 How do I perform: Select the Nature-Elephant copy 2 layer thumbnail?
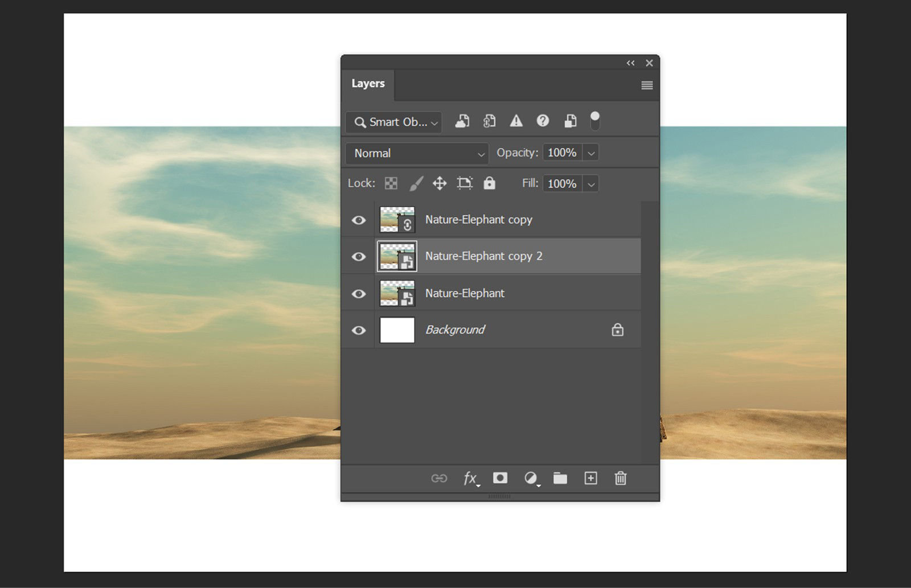coord(397,256)
